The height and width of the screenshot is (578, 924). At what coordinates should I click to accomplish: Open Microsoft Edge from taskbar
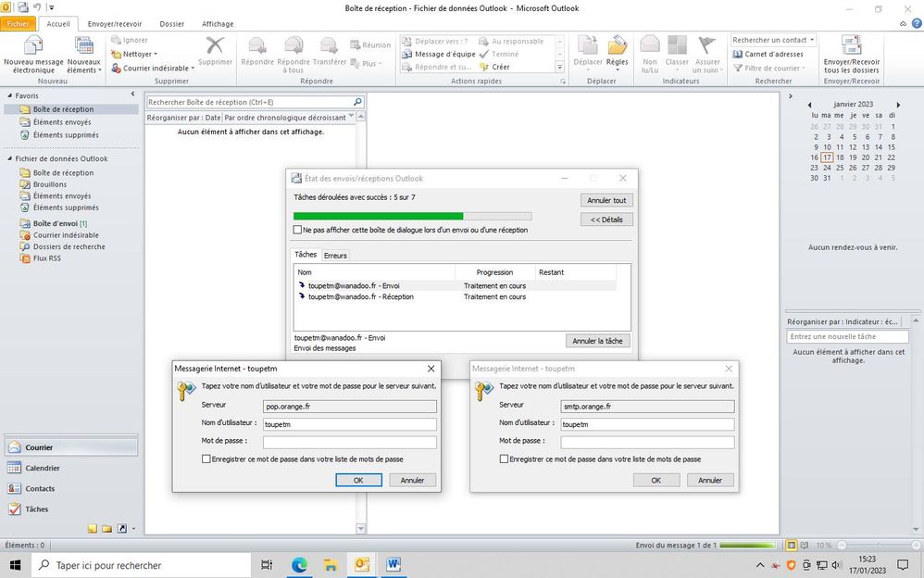point(299,565)
